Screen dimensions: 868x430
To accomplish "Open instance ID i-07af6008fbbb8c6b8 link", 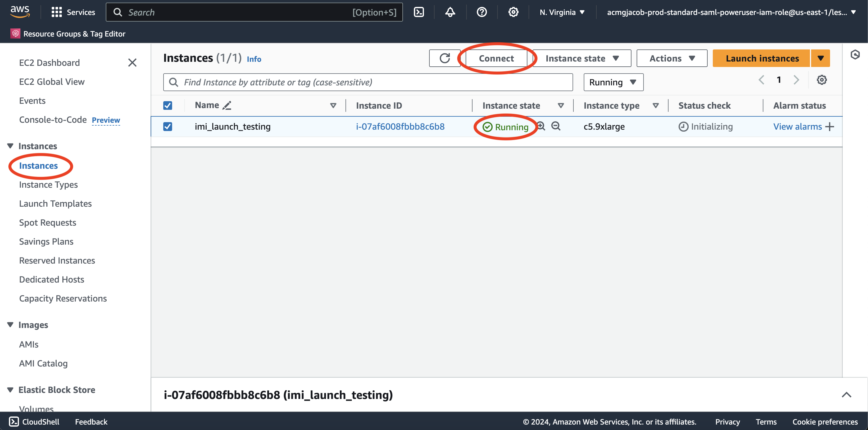I will tap(400, 126).
